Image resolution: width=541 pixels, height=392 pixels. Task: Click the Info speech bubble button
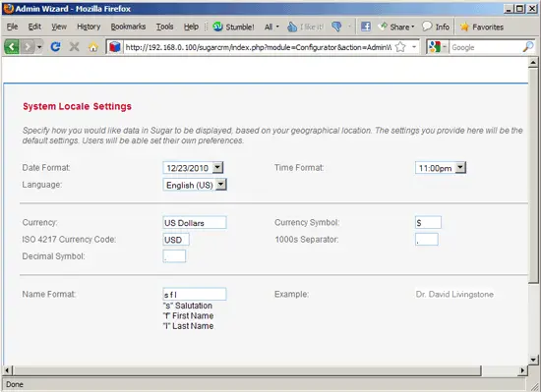tap(436, 27)
